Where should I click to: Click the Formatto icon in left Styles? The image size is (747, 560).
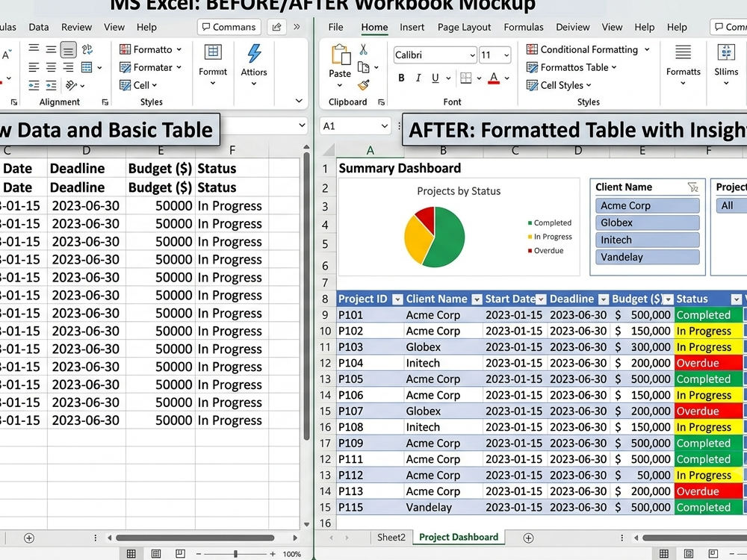[x=125, y=49]
